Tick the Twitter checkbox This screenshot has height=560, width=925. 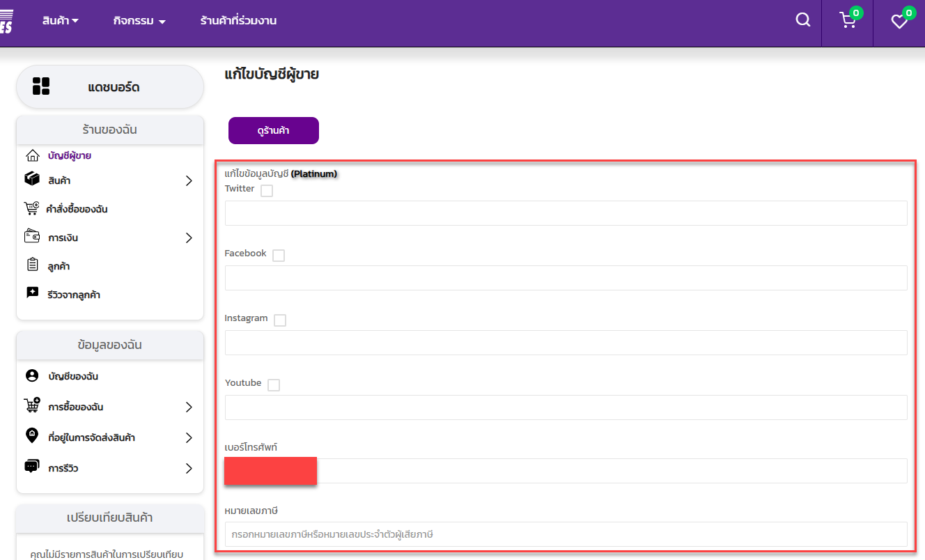pyautogui.click(x=267, y=191)
